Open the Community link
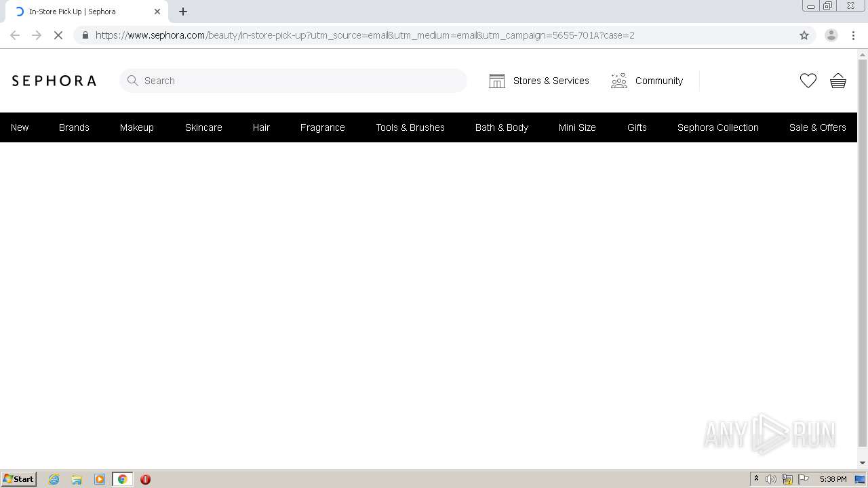868x488 pixels. tap(658, 81)
